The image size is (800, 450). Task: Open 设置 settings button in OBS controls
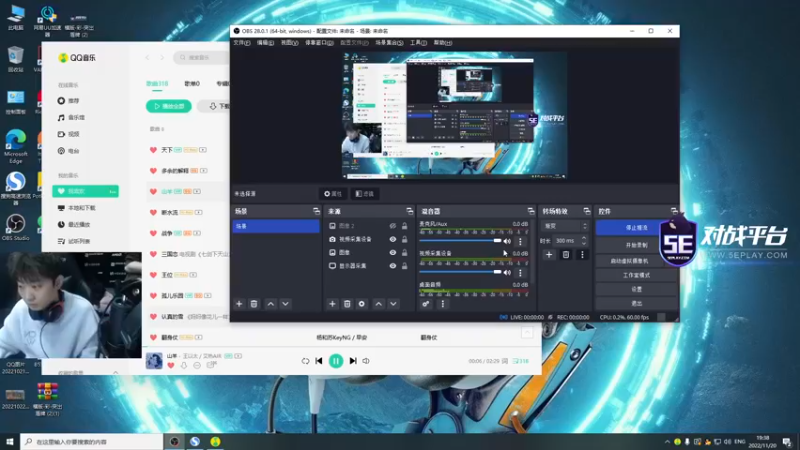(636, 289)
